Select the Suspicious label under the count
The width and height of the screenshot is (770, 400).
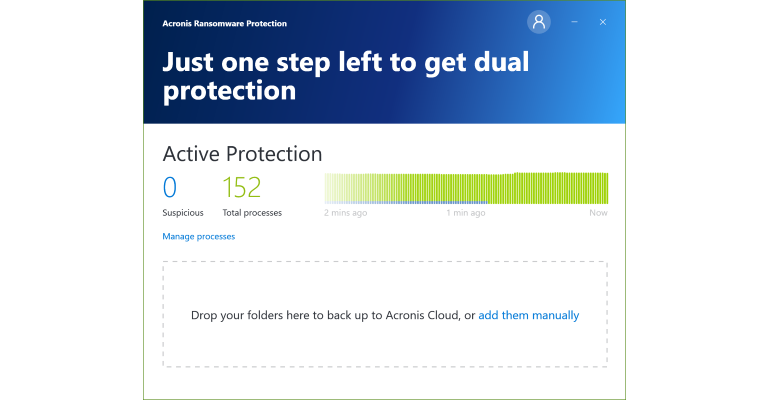point(183,213)
